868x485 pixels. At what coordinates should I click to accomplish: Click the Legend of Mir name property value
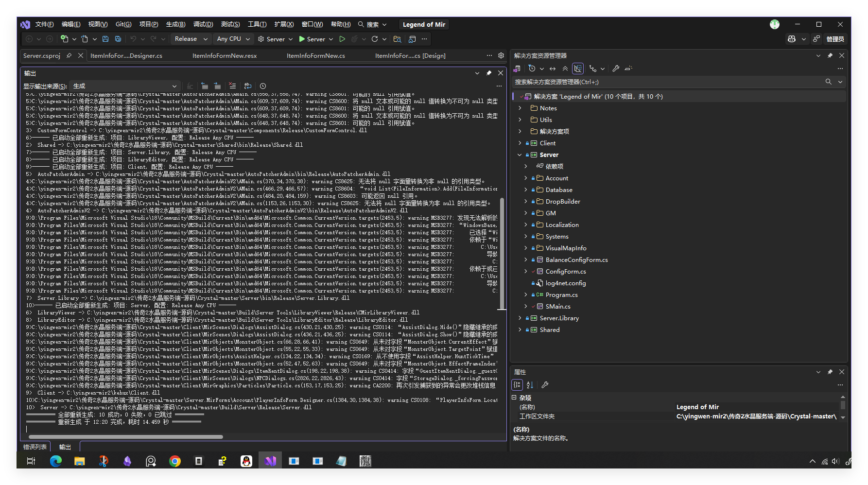(697, 407)
